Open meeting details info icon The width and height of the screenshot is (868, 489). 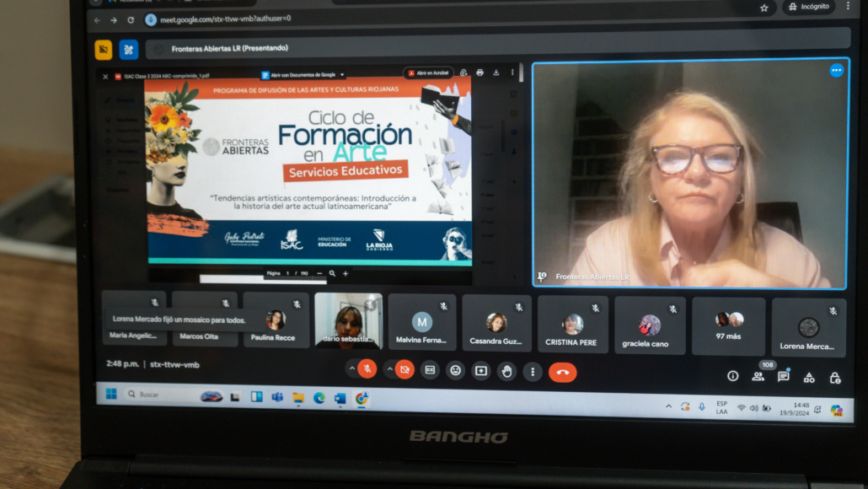point(732,376)
